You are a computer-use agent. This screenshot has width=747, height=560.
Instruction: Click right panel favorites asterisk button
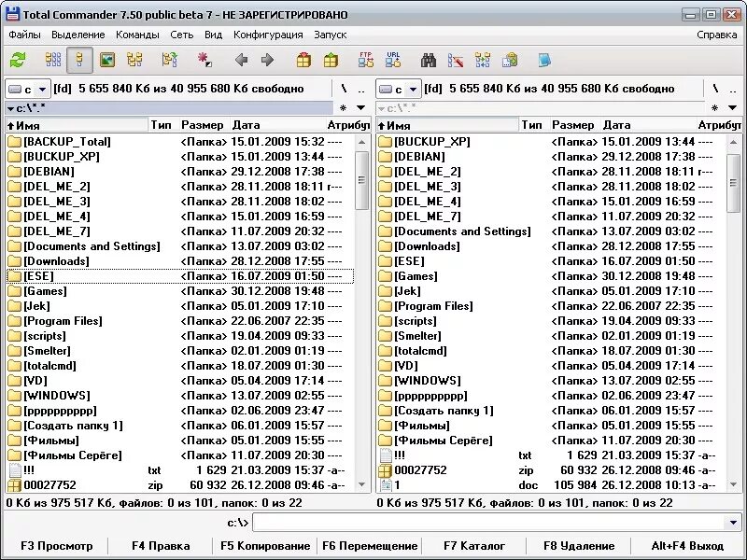coord(714,108)
